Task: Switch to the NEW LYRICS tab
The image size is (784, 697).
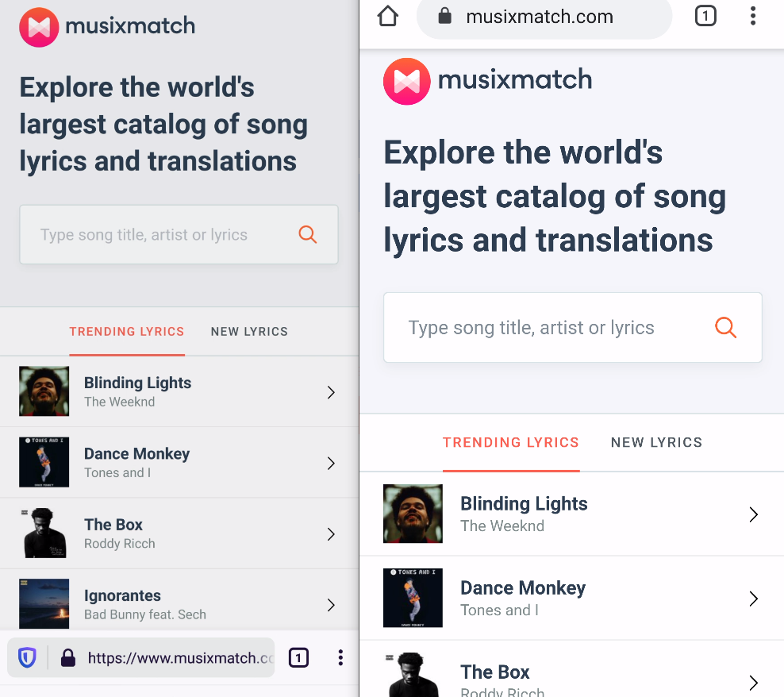Action: 656,442
